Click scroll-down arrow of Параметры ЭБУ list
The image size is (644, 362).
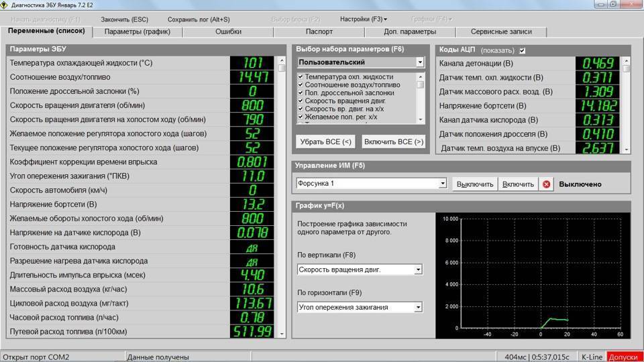point(282,334)
